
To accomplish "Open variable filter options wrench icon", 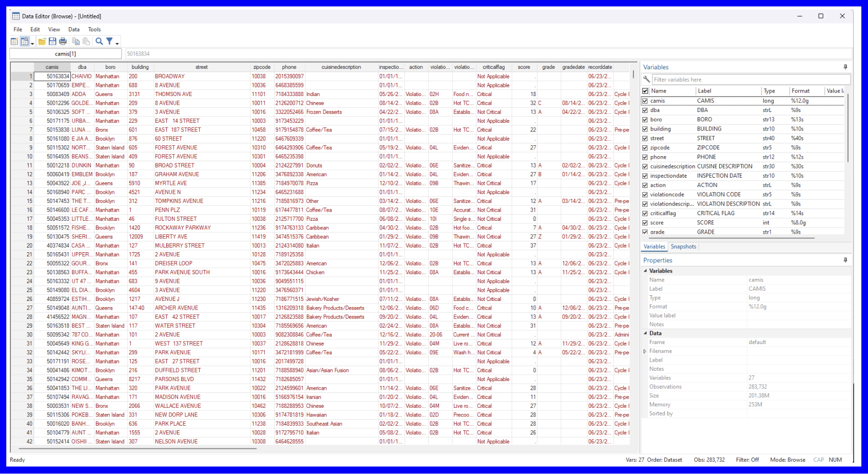I will [647, 80].
